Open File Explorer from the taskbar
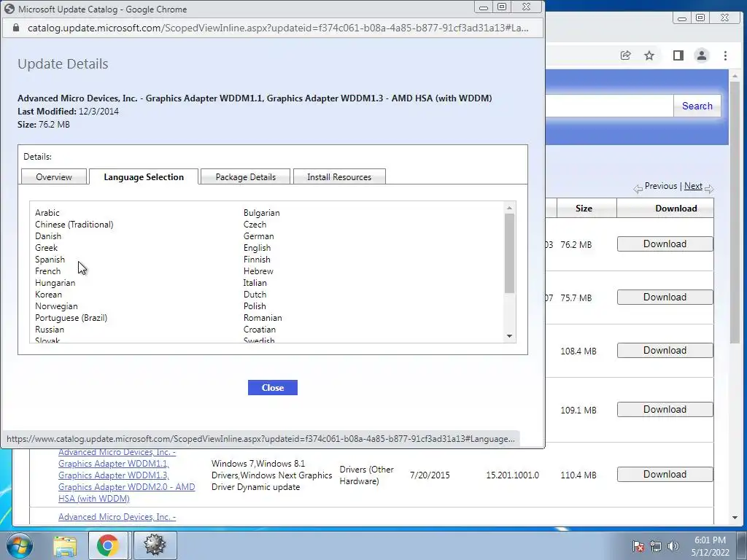 (x=65, y=546)
